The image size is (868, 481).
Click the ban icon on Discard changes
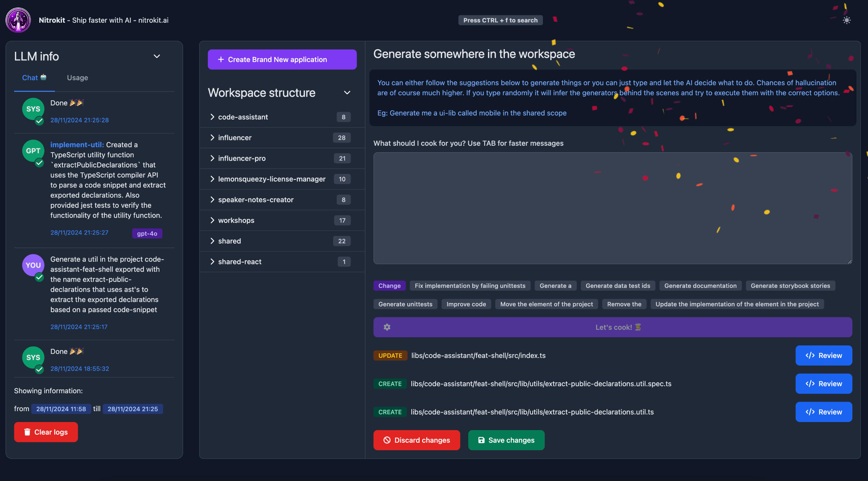coord(387,440)
